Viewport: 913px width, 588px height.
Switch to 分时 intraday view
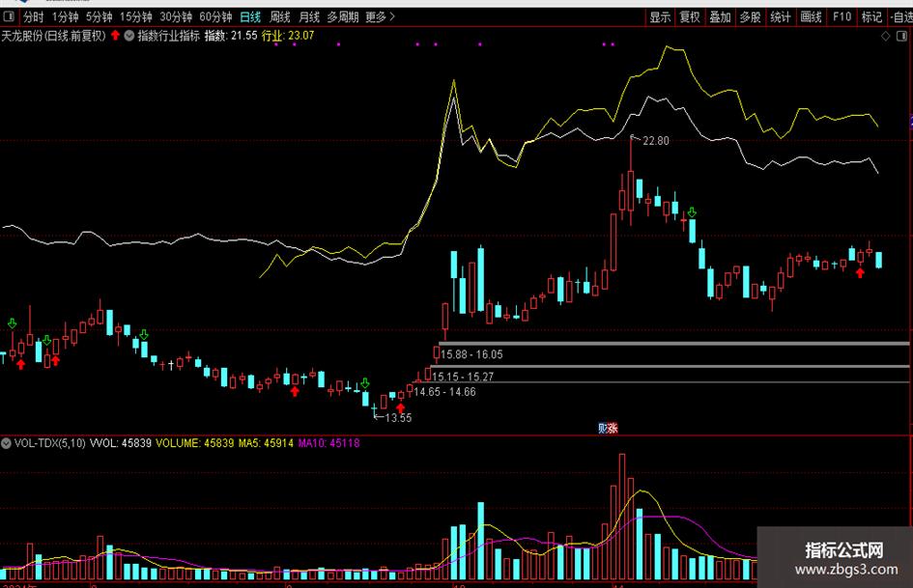pyautogui.click(x=33, y=16)
